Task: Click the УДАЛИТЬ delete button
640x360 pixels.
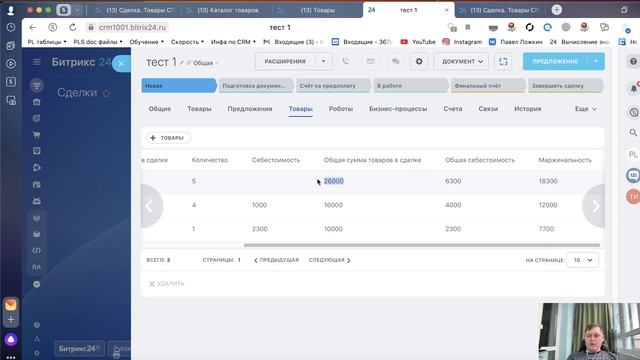Action: (x=167, y=284)
